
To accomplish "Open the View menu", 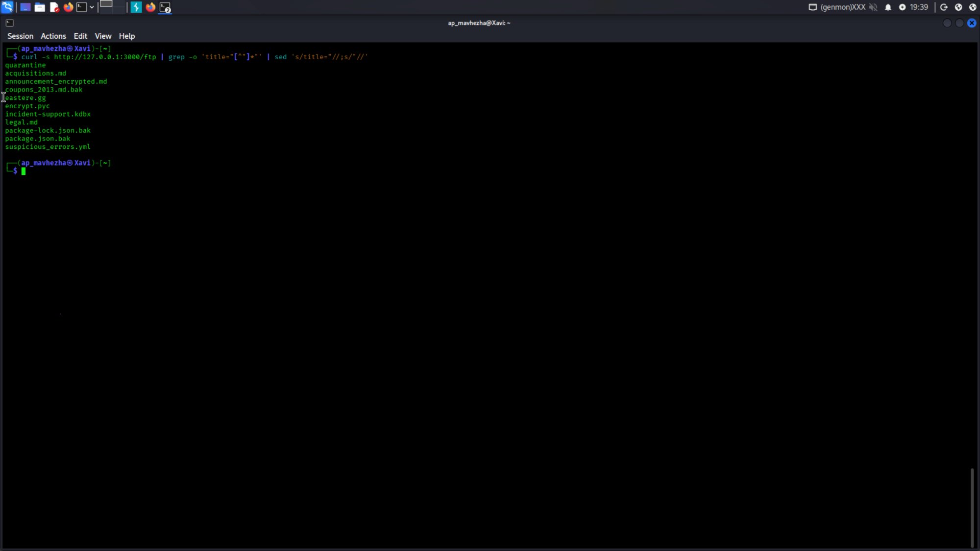I will coord(103,36).
